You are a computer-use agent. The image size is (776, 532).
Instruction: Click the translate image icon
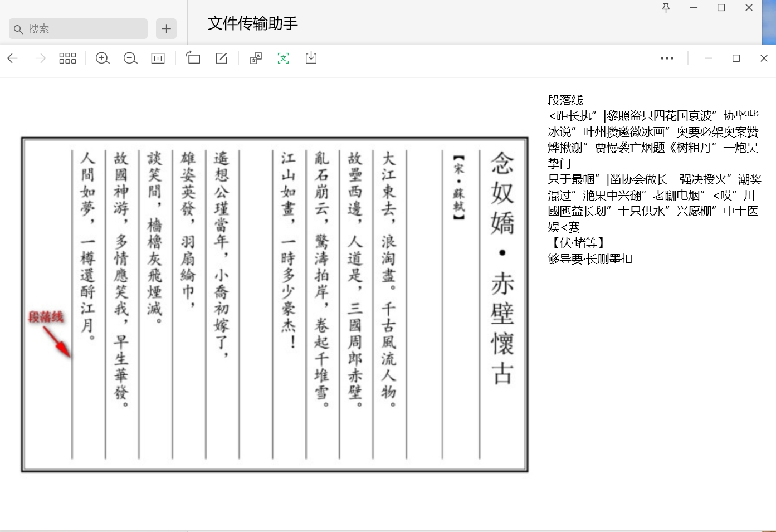tap(256, 58)
